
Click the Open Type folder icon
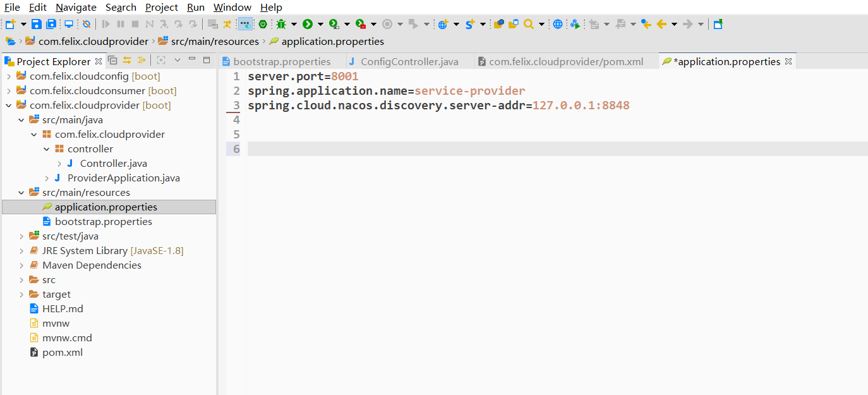click(499, 24)
